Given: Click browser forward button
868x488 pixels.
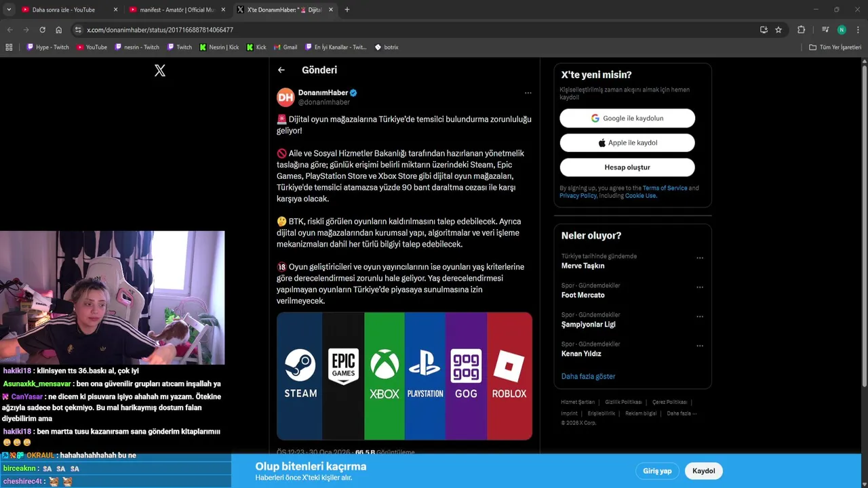Looking at the screenshot, I should click(26, 30).
